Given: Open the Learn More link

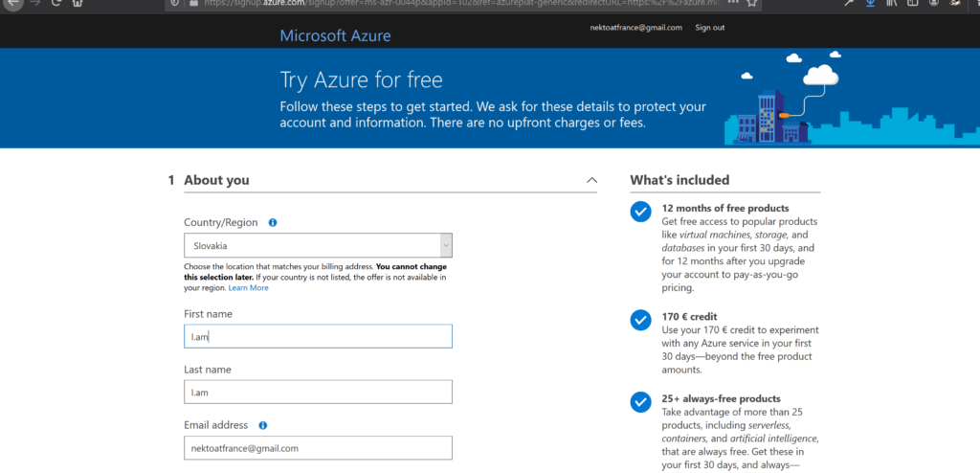Looking at the screenshot, I should click(x=248, y=288).
